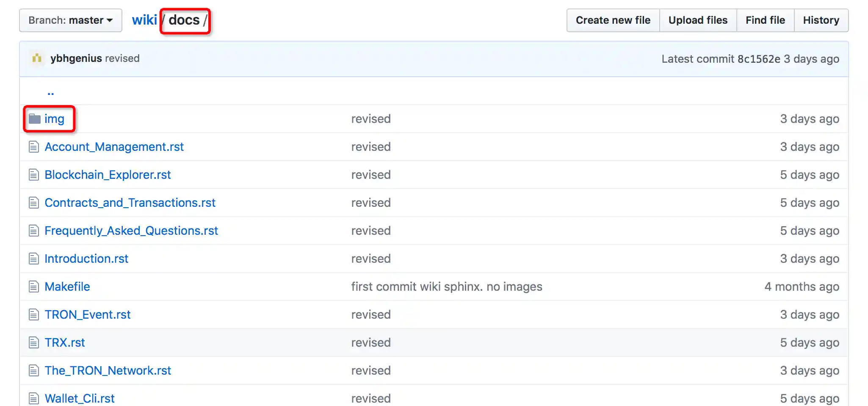Click the file icon beside Introduction.rst
The height and width of the screenshot is (406, 868).
34,259
